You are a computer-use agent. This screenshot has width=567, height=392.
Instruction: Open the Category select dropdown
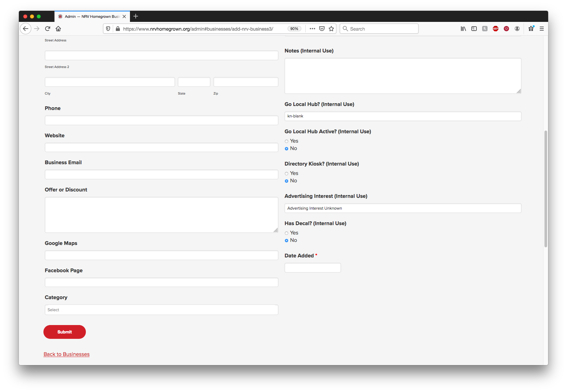[x=161, y=310]
